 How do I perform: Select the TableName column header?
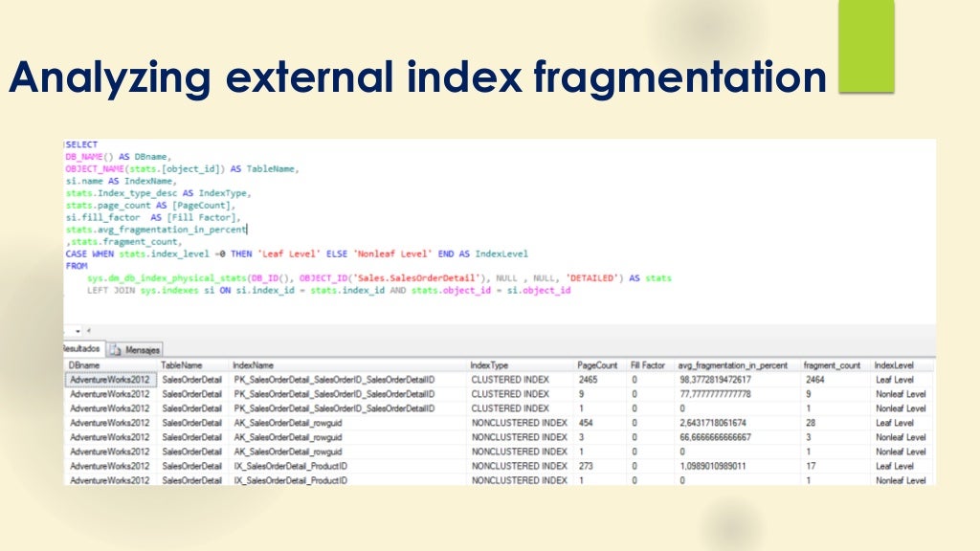[182, 365]
